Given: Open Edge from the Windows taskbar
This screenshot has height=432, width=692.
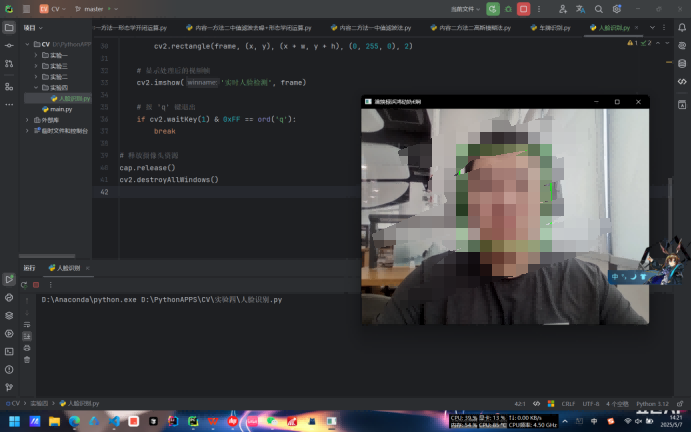Looking at the screenshot, I should 74,421.
